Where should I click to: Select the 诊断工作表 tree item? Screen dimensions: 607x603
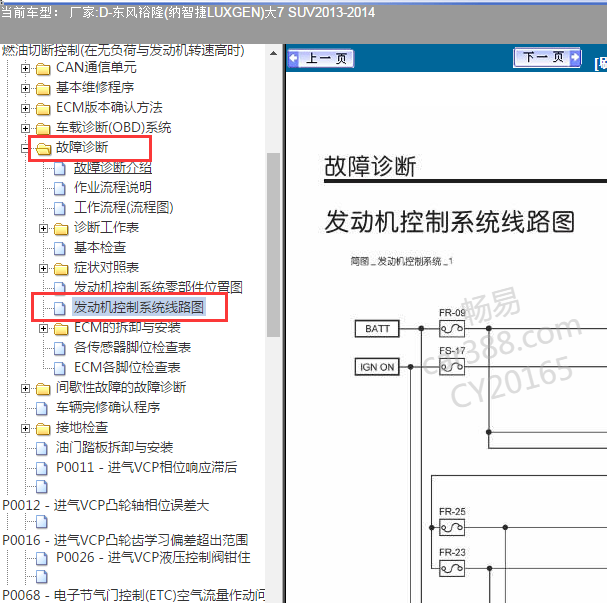click(106, 228)
